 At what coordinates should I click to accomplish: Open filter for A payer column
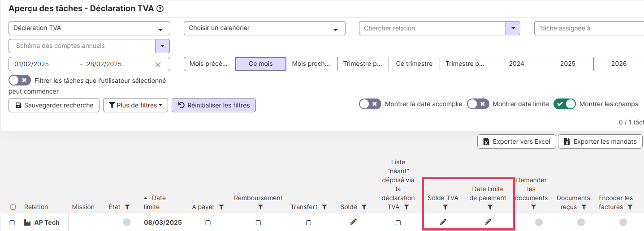pyautogui.click(x=221, y=207)
